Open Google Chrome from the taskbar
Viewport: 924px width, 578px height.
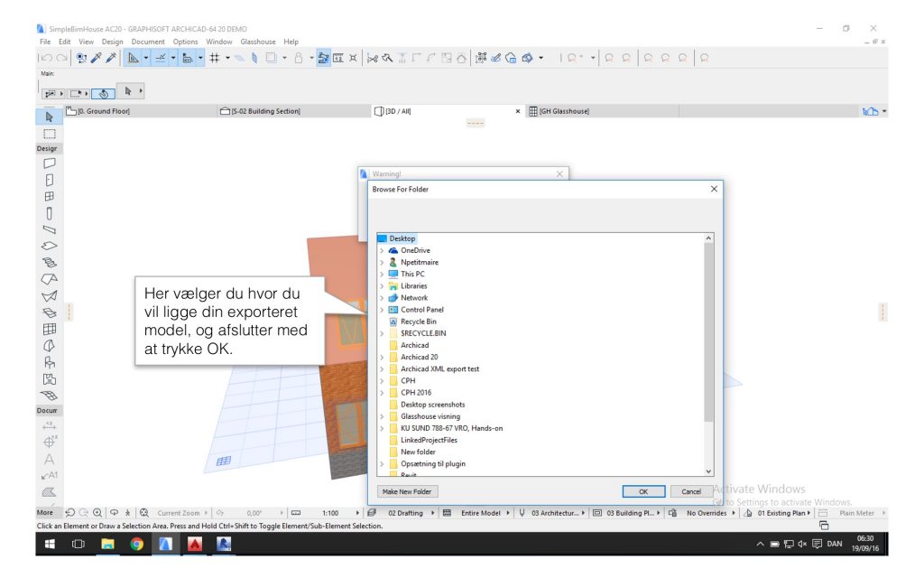click(x=137, y=544)
